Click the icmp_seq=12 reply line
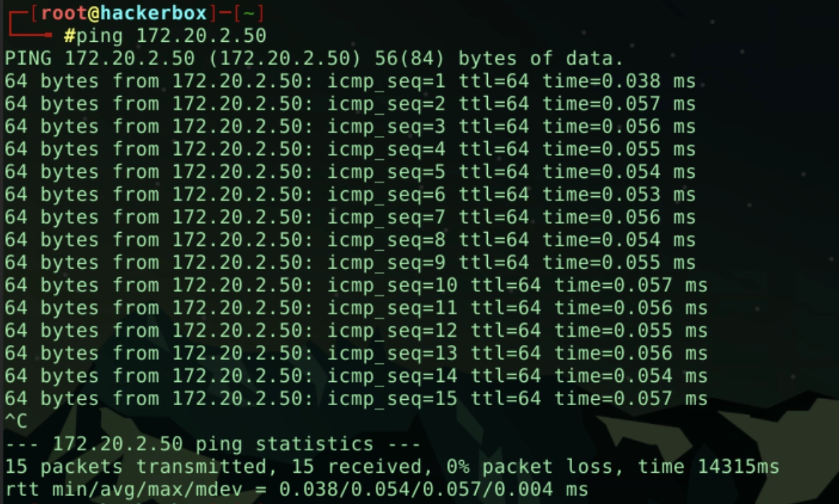The image size is (839, 504). [x=356, y=331]
